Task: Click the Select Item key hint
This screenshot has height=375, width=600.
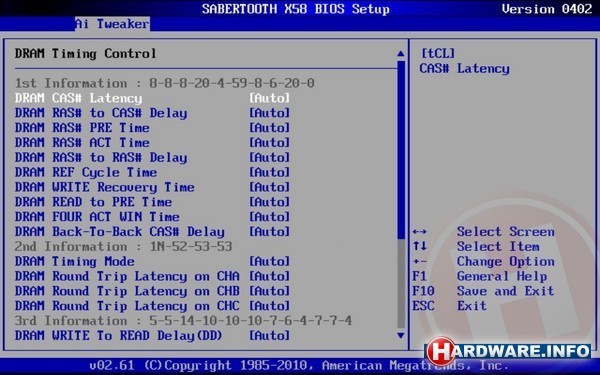Action: coord(498,246)
